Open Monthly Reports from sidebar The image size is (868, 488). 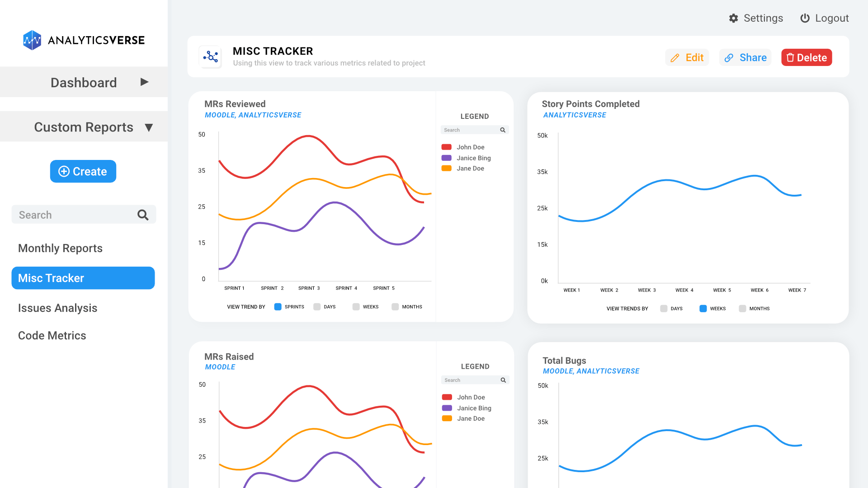pyautogui.click(x=60, y=248)
